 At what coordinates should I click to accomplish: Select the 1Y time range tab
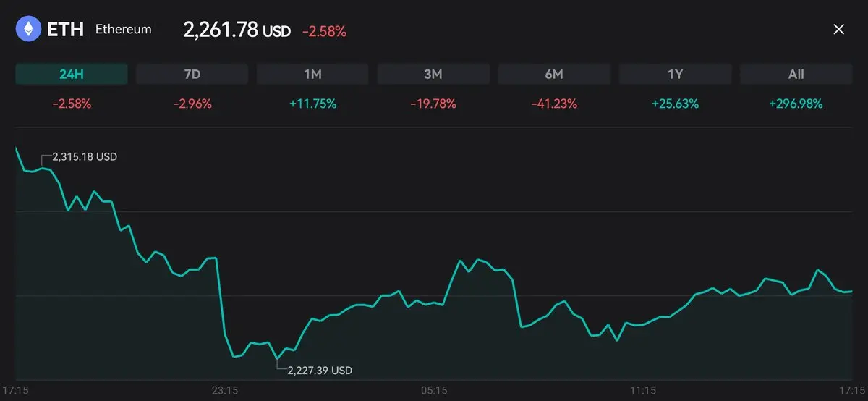pos(675,74)
